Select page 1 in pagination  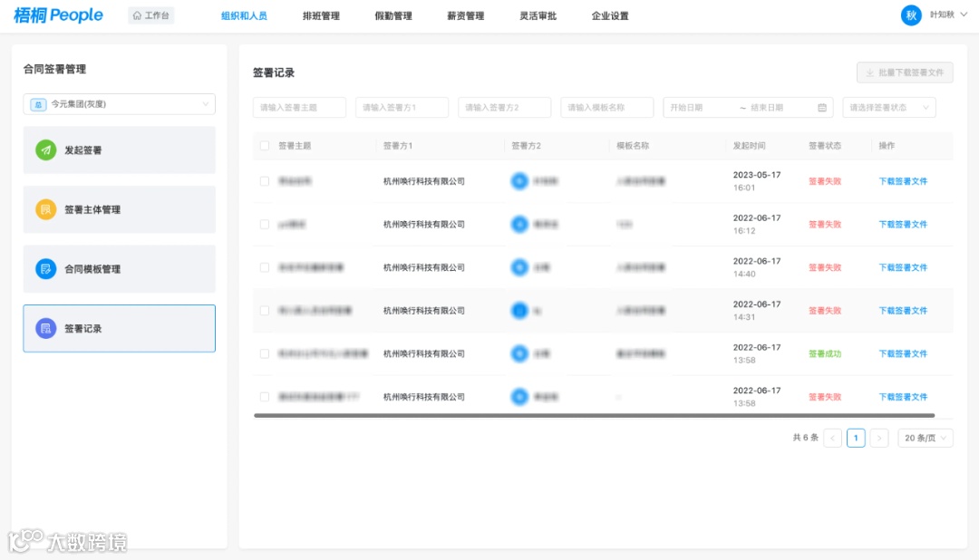pyautogui.click(x=856, y=439)
